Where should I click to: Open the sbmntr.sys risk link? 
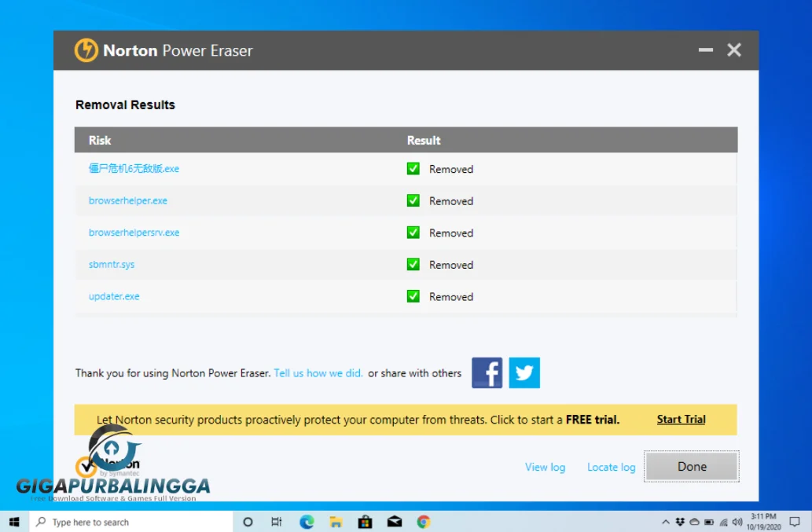(112, 265)
